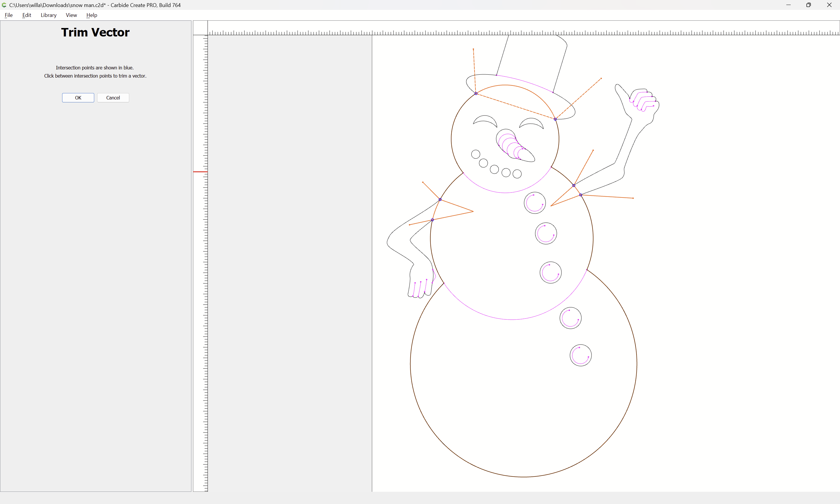Image resolution: width=840 pixels, height=504 pixels.
Task: Open the Edit menu
Action: pyautogui.click(x=27, y=15)
